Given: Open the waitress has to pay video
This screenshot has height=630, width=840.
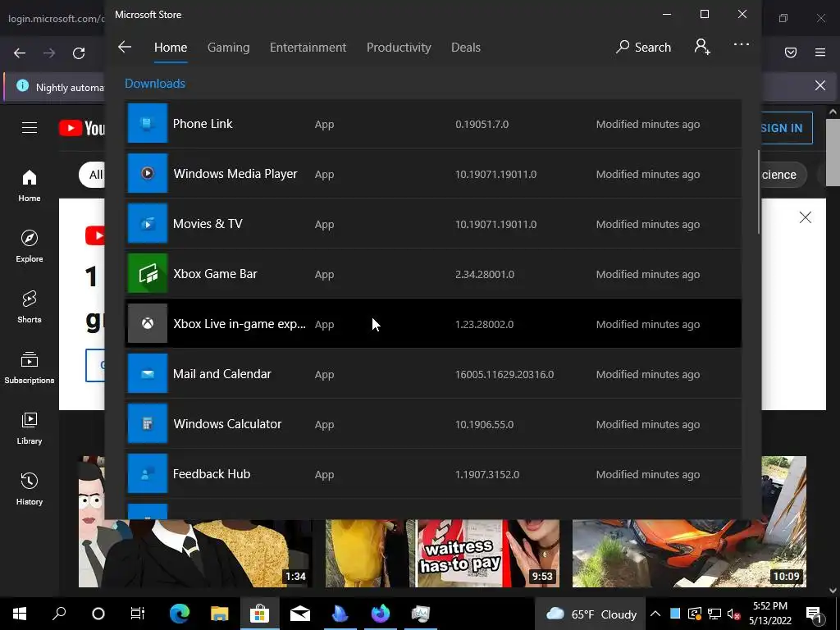Looking at the screenshot, I should click(442, 553).
